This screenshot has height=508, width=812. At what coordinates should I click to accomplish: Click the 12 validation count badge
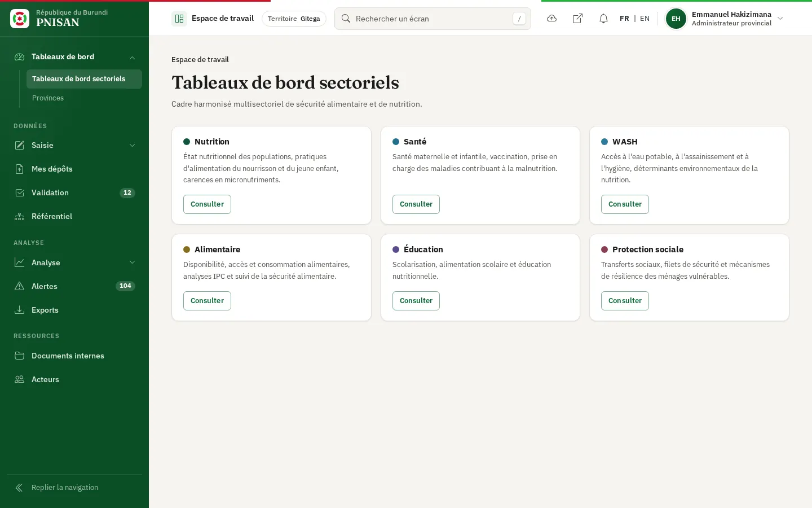point(127,193)
